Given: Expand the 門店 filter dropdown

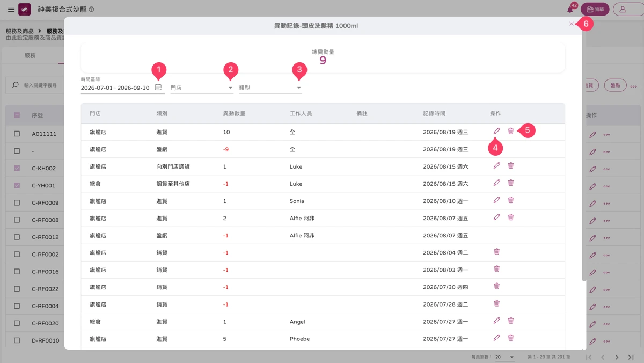Looking at the screenshot, I should click(x=202, y=88).
